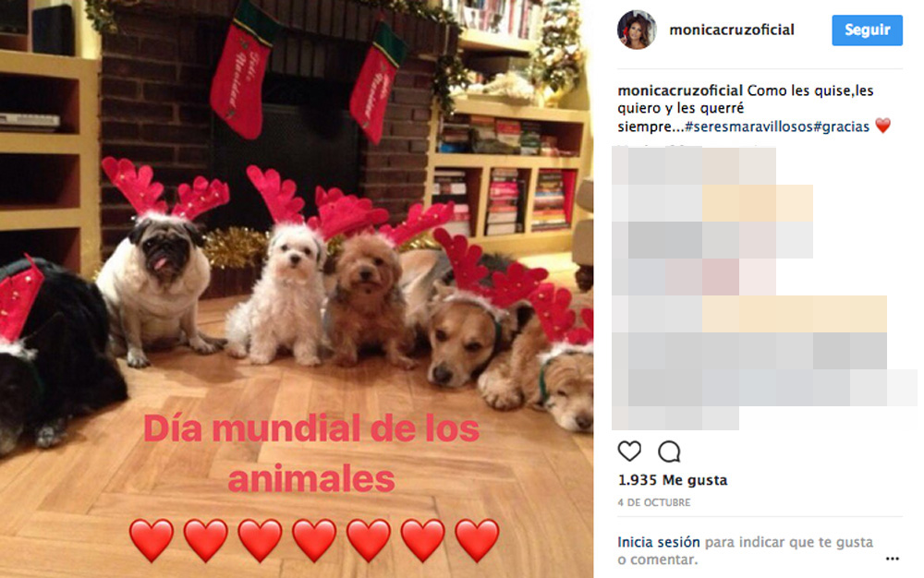Click the red heart emoji in caption

(882, 126)
